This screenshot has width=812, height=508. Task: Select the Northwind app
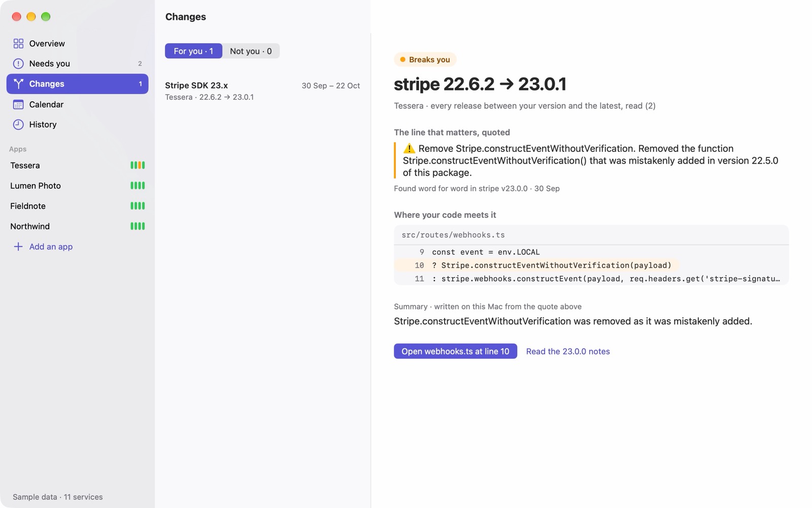pos(77,226)
